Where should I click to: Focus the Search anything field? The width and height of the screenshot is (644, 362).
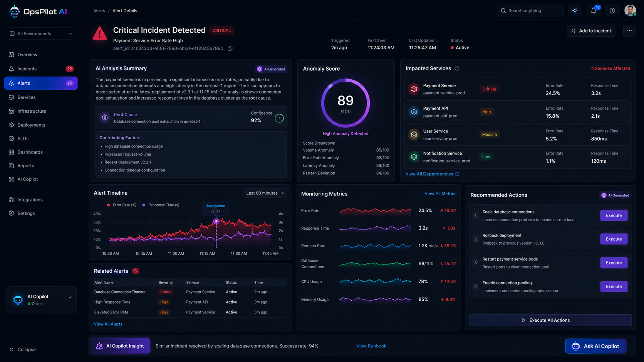pos(530,10)
